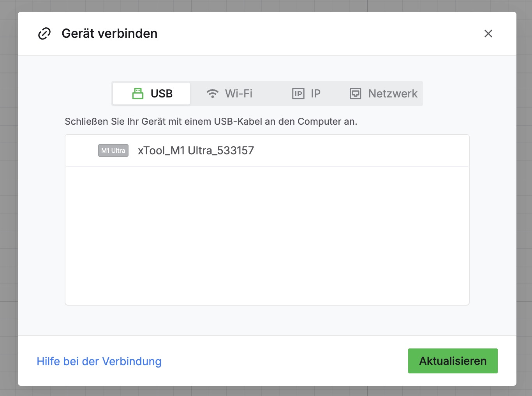This screenshot has width=532, height=396.
Task: Click dimmed canvas grid outside the dialog
Action: point(8,195)
